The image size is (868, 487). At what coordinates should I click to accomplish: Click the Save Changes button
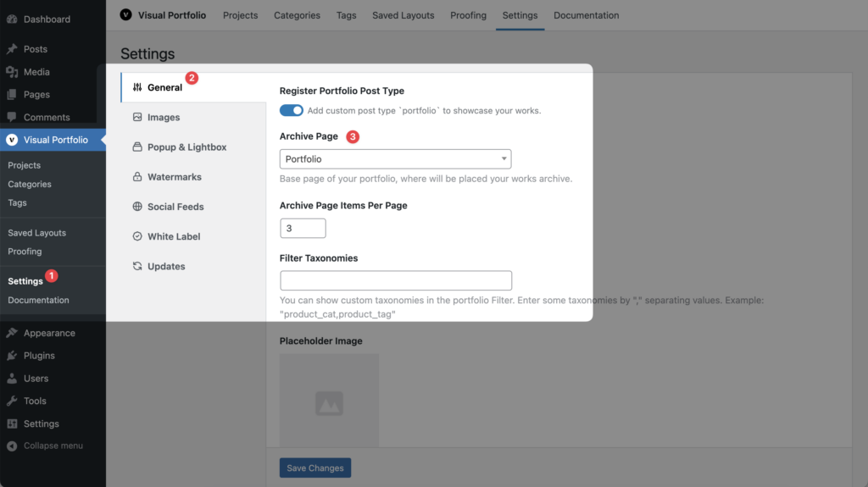[315, 468]
